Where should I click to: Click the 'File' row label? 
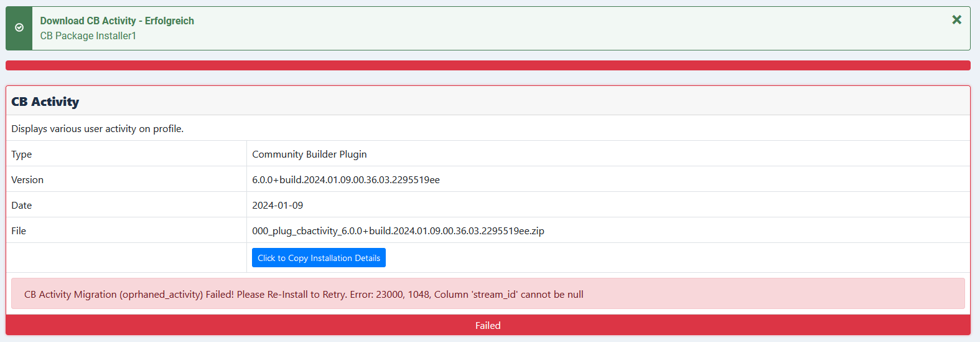pos(19,230)
